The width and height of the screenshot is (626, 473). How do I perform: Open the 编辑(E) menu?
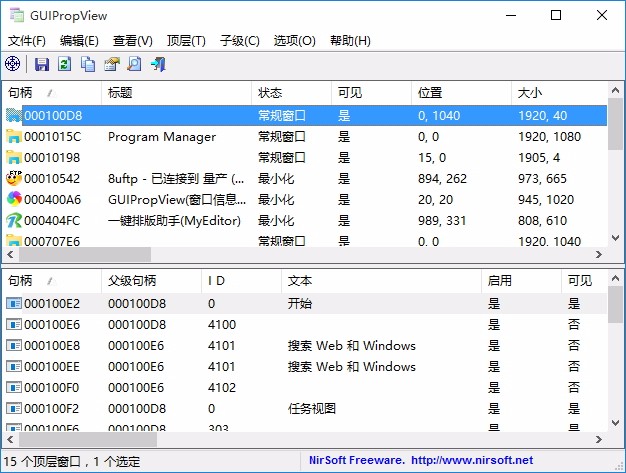[79, 40]
